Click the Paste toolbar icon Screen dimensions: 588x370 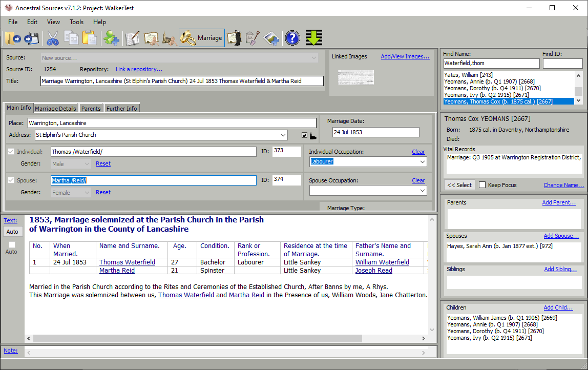[91, 37]
